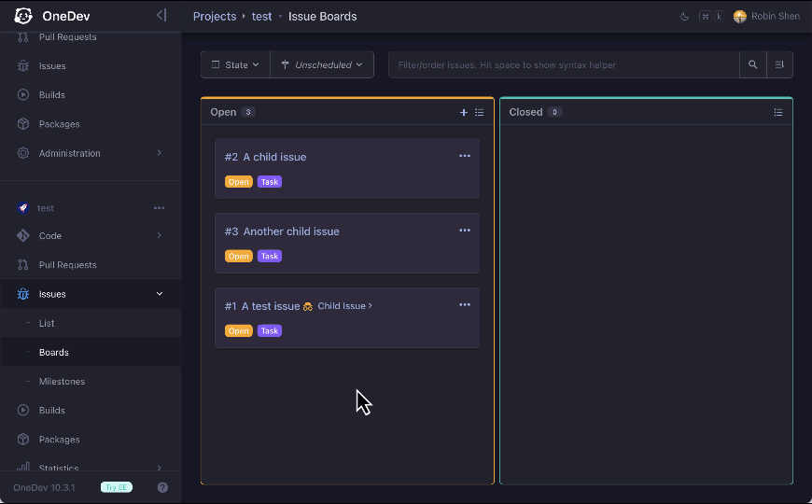This screenshot has height=504, width=812.
Task: Select List under Issues in the sidebar
Action: (47, 323)
